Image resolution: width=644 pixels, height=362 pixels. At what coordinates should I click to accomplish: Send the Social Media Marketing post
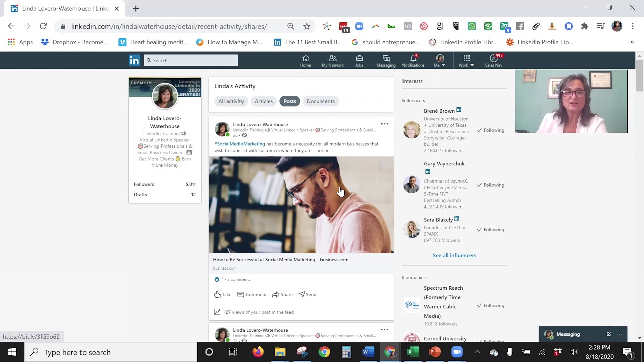click(x=308, y=294)
